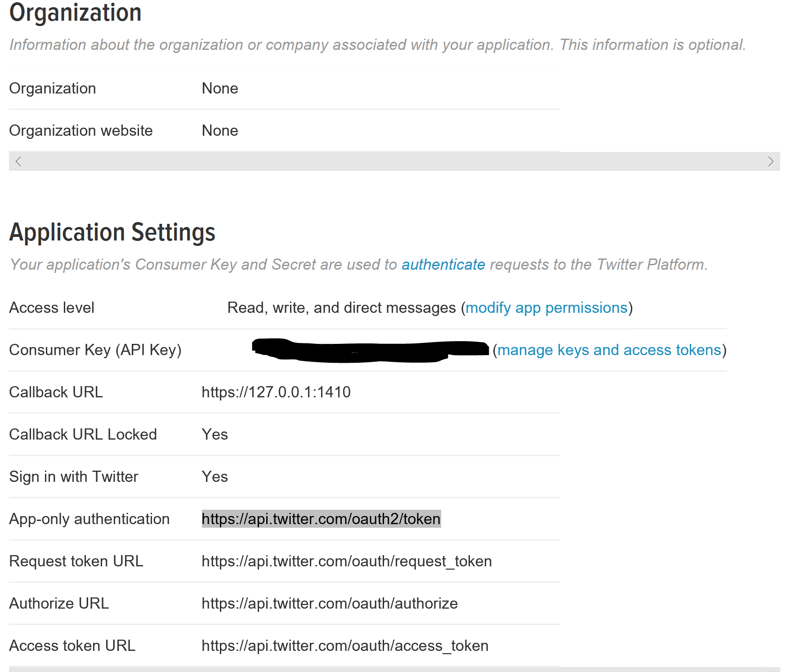Click the left scroll arrow of the horizontal scrollbar
The height and width of the screenshot is (672, 800).
point(18,161)
